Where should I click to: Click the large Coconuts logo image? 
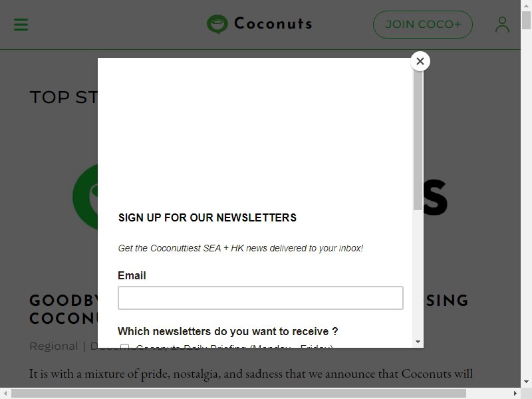(85, 197)
